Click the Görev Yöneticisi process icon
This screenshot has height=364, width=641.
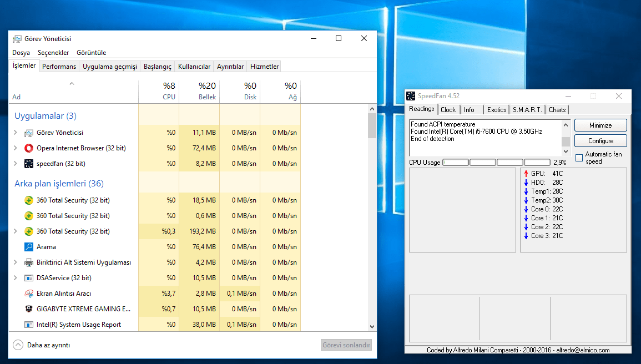coord(29,133)
